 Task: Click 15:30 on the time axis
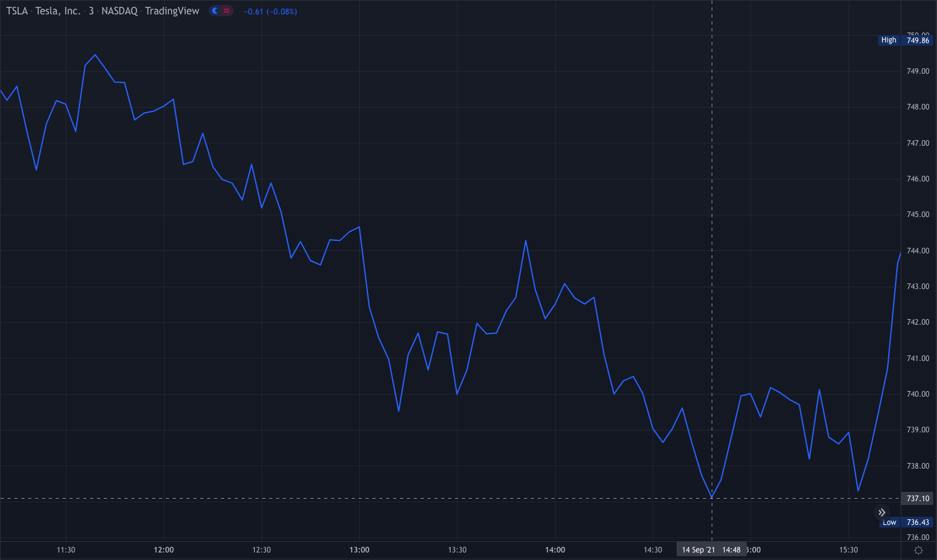(x=849, y=550)
